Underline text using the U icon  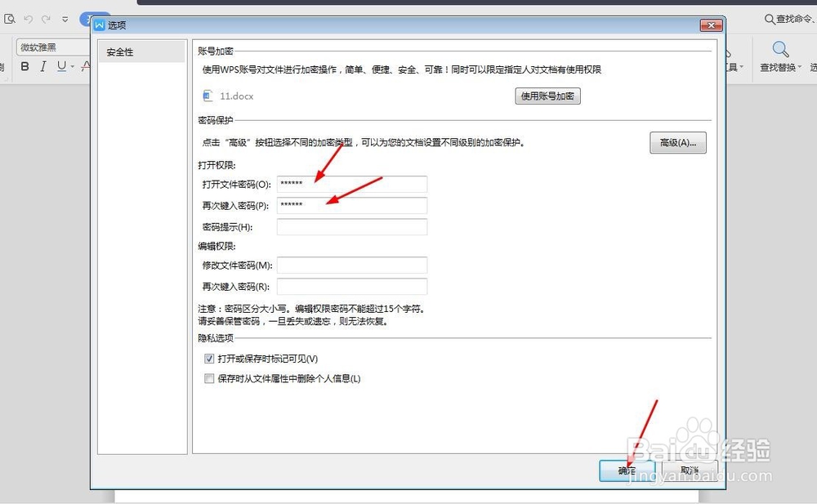click(60, 65)
